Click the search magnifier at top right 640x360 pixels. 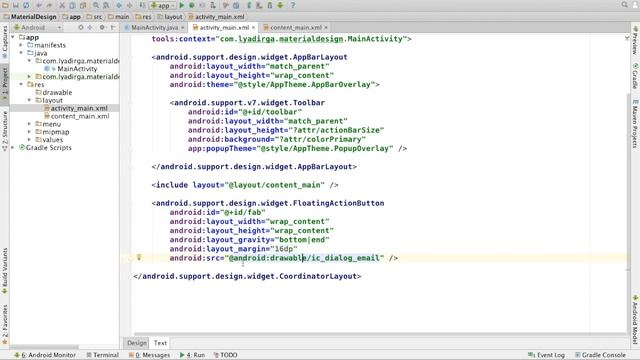624,5
